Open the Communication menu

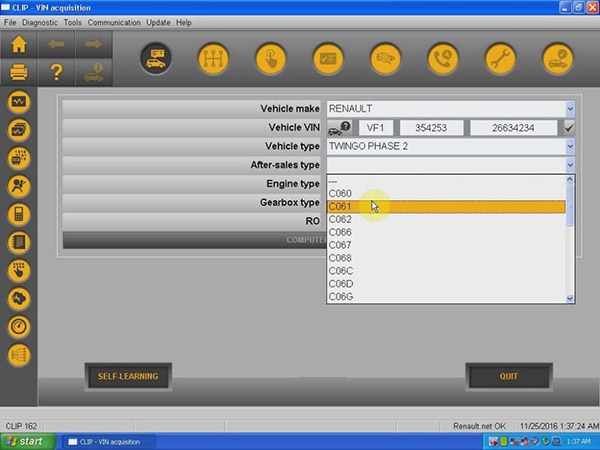[114, 22]
